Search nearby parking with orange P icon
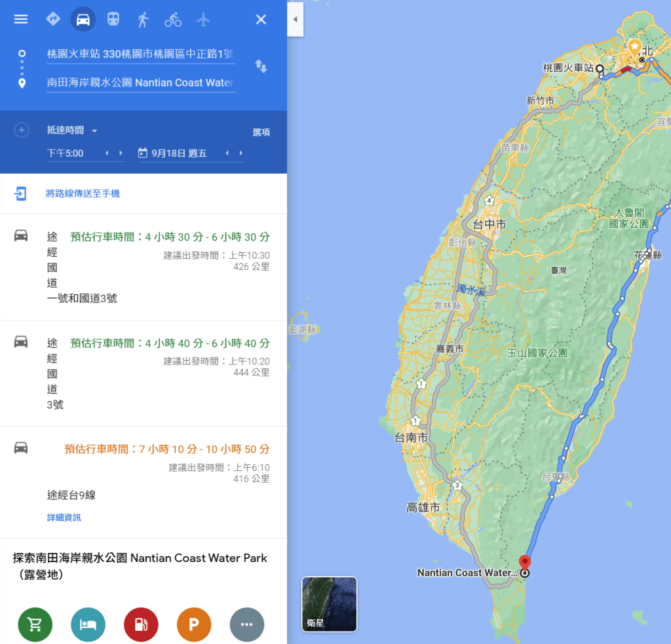Screen dimensions: 671x644 pyautogui.click(x=194, y=624)
